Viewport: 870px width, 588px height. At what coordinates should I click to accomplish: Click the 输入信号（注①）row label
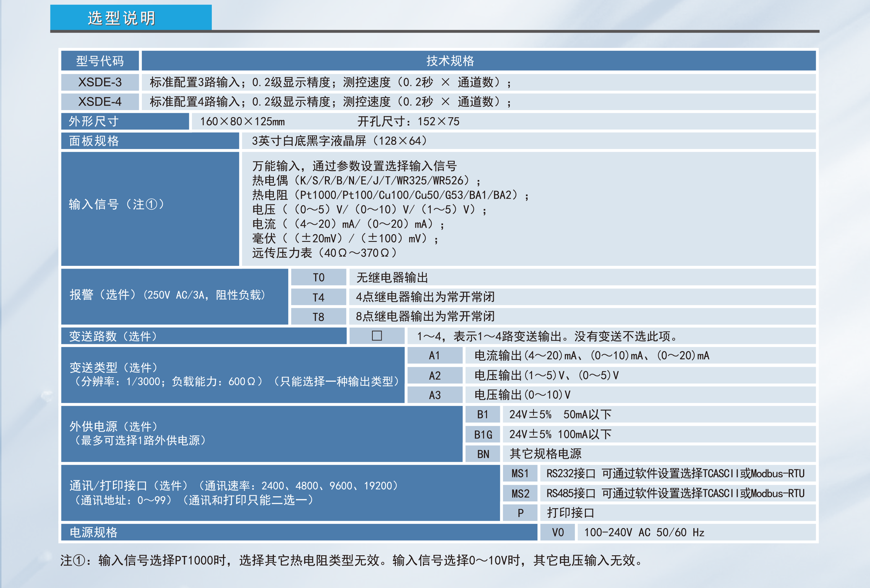116,204
